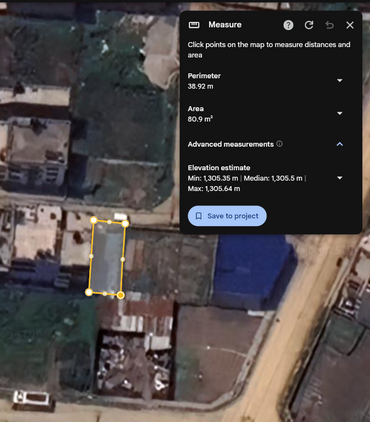Open the Measure help question-mark icon
This screenshot has width=370, height=422.
click(288, 25)
